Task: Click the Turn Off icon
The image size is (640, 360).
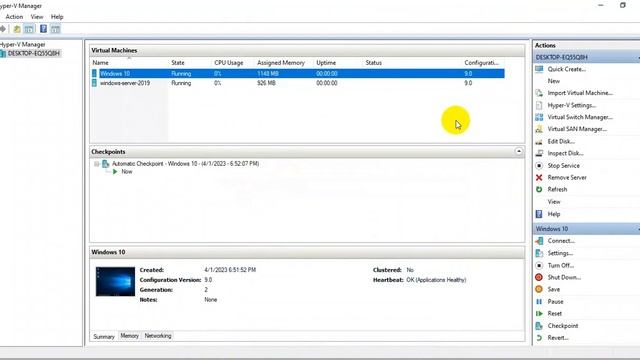Action: point(539,265)
